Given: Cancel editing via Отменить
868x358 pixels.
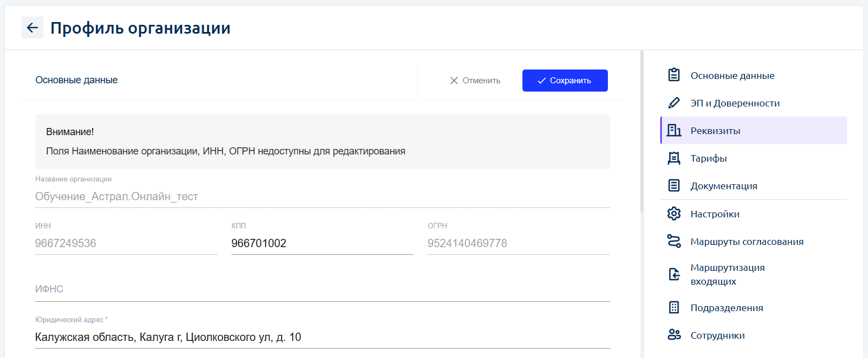Looking at the screenshot, I should pyautogui.click(x=475, y=81).
